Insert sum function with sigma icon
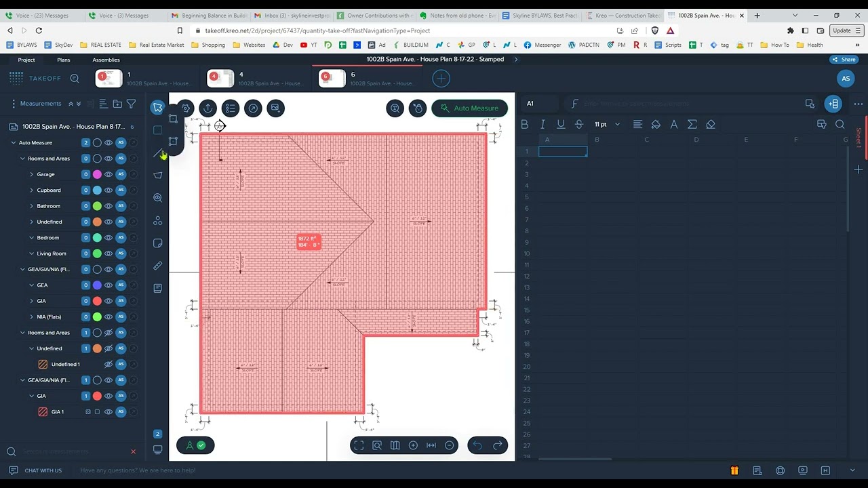Screen dimensions: 868x488 [692, 124]
